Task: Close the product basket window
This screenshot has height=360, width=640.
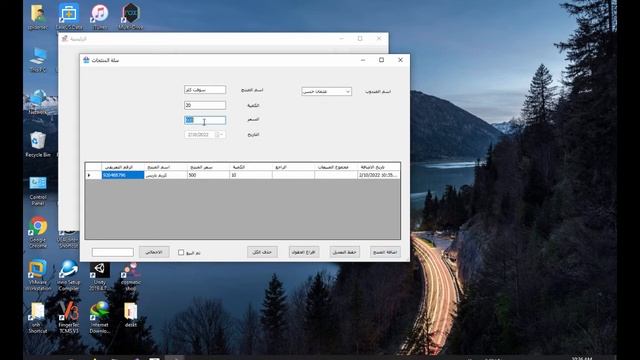Action: pyautogui.click(x=400, y=60)
